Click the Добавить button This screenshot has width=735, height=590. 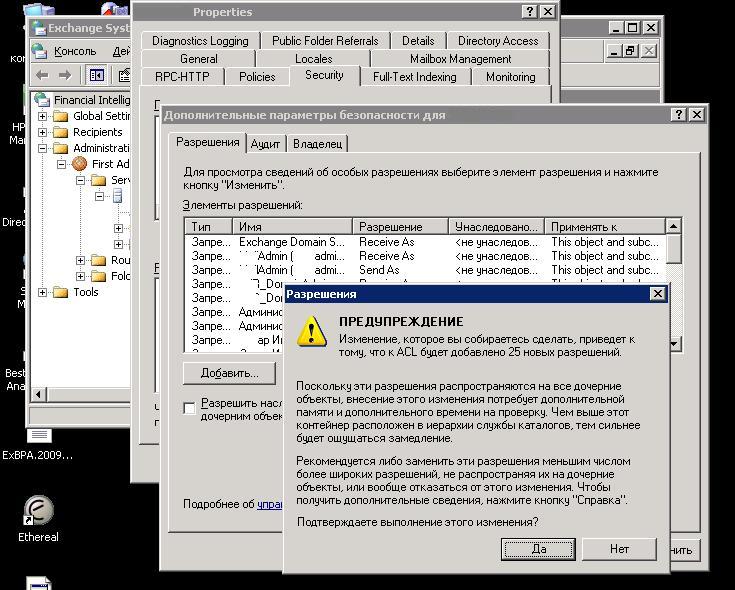pos(229,373)
